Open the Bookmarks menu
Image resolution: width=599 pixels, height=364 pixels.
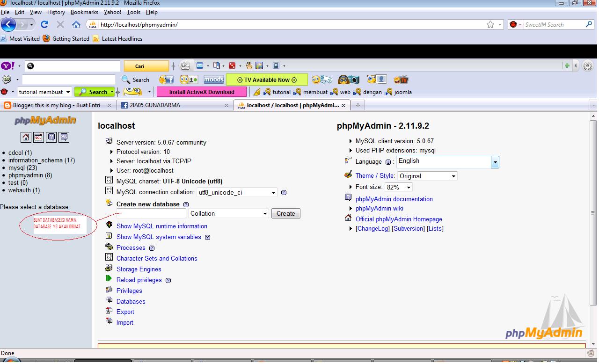click(84, 12)
